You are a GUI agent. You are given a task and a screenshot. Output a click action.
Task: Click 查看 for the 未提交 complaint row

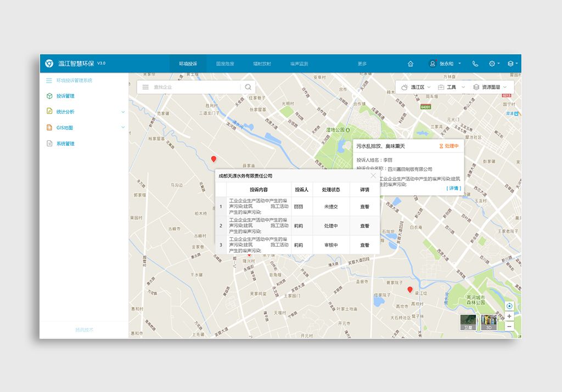point(364,207)
